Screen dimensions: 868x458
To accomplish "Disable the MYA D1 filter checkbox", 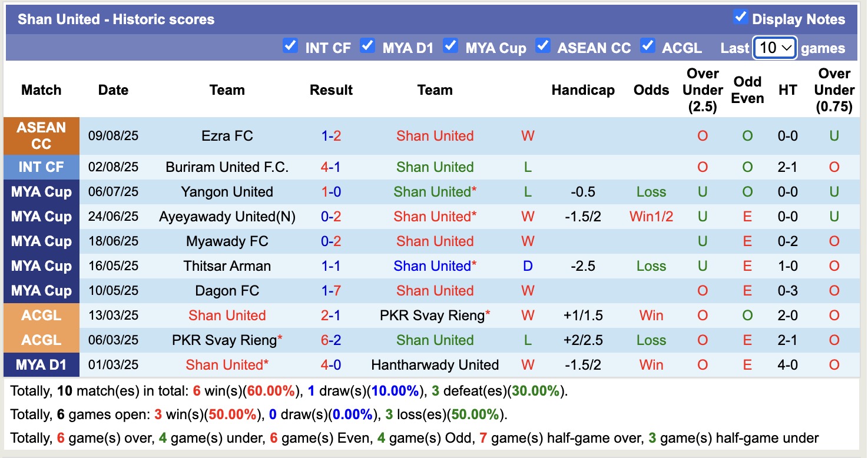I will click(x=367, y=45).
